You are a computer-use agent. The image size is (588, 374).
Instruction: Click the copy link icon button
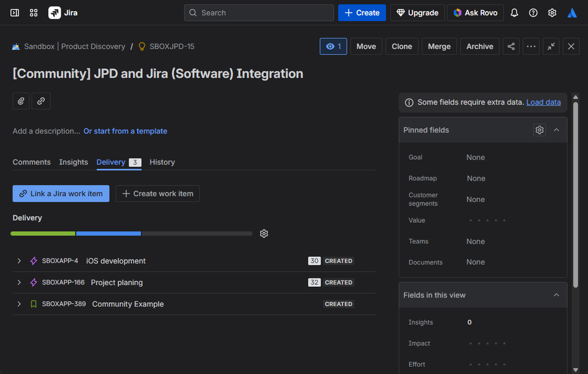(41, 101)
